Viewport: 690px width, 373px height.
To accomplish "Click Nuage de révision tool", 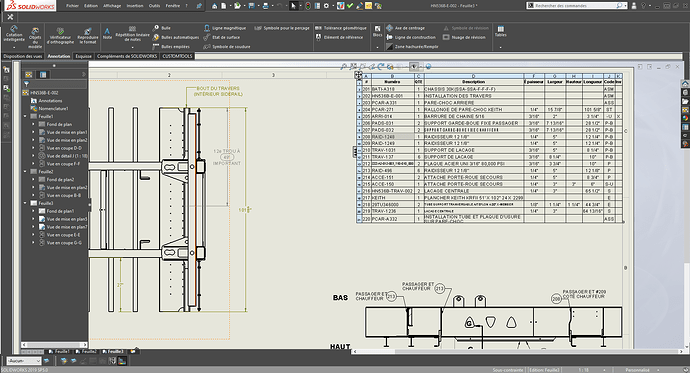I will [464, 37].
